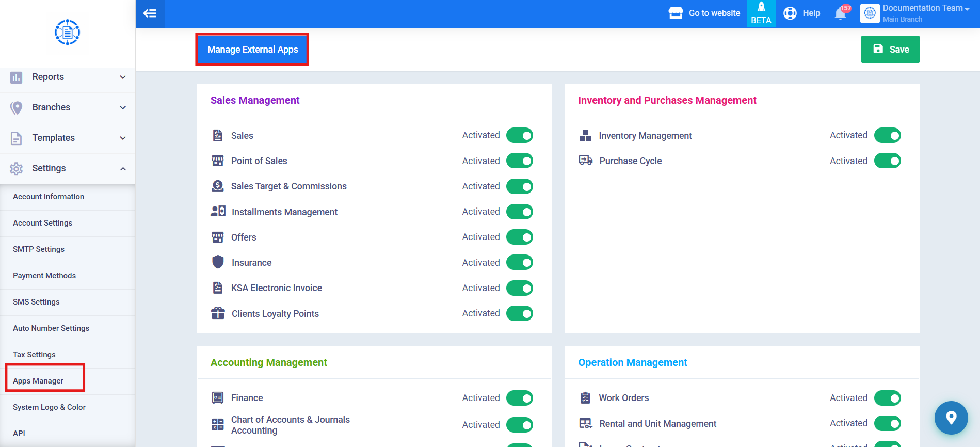Screen dimensions: 980x447
Task: Expand the Reports menu chevron
Action: (123, 77)
